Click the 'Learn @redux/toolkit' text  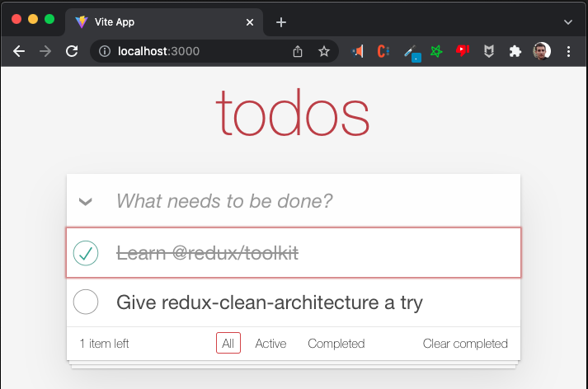207,253
